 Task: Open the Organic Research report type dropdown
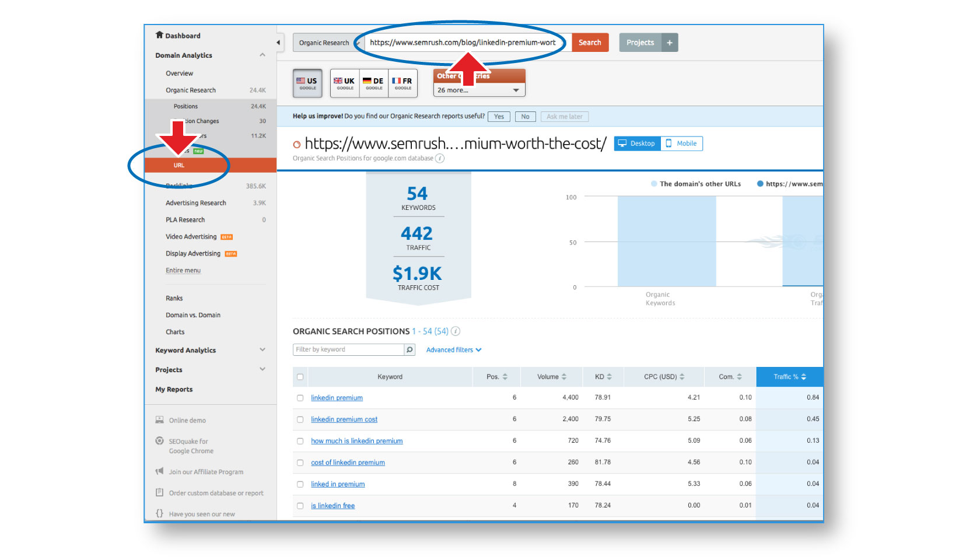click(328, 43)
